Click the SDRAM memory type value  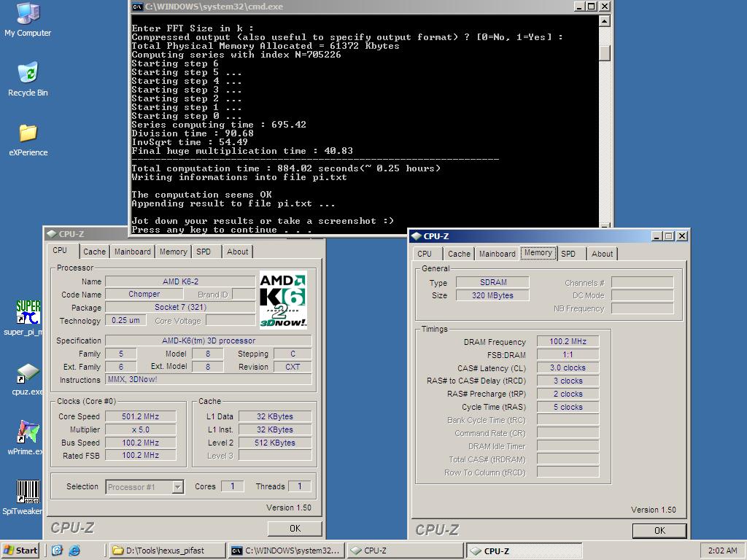coord(492,282)
